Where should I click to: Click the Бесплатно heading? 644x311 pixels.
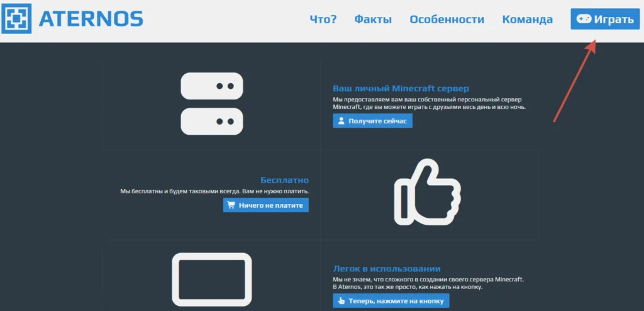(x=285, y=180)
